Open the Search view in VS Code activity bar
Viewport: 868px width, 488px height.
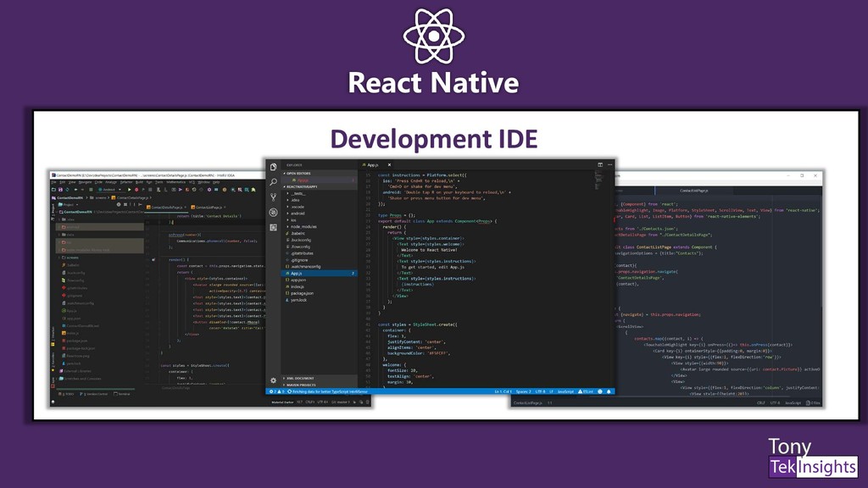tap(274, 181)
